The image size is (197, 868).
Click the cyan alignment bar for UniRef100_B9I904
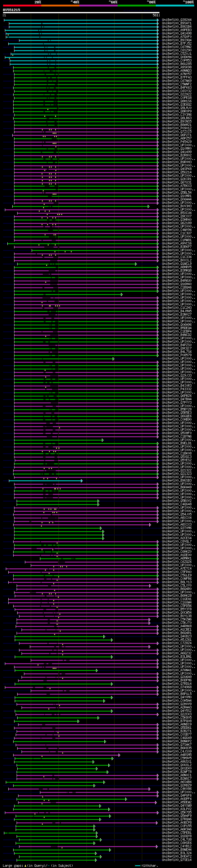[89, 40]
